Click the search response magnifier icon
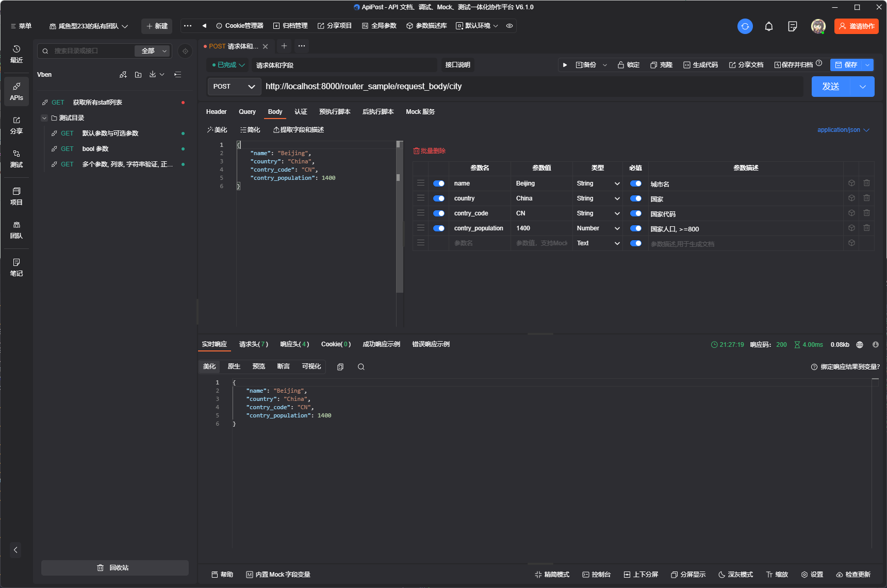 [x=361, y=367]
